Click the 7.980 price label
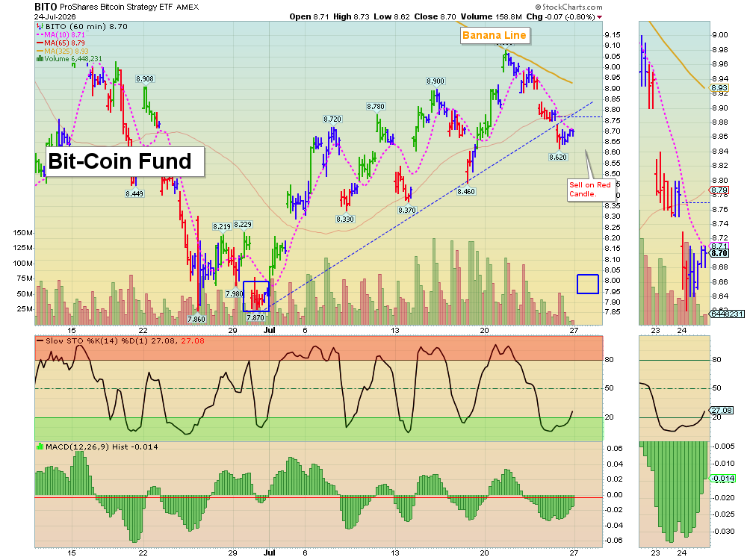The image size is (747, 560). 235,293
